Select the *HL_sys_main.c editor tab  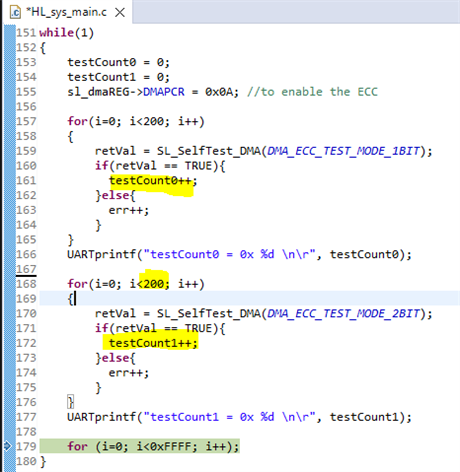click(67, 12)
